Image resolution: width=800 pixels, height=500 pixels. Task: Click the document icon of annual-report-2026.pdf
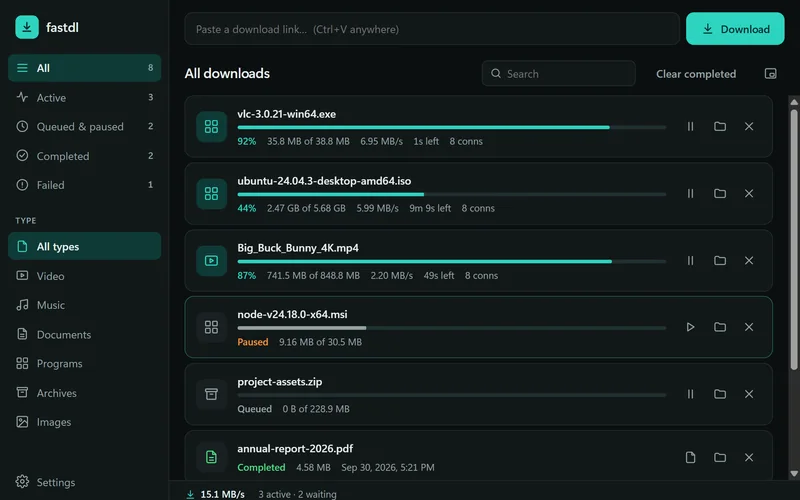(x=211, y=457)
